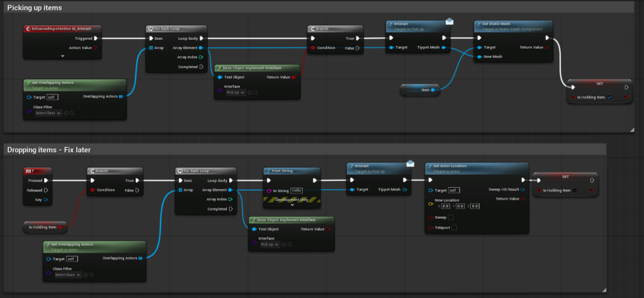Click the envelope icon on the Interact node in Picking up items
The width and height of the screenshot is (644, 298).
click(449, 21)
